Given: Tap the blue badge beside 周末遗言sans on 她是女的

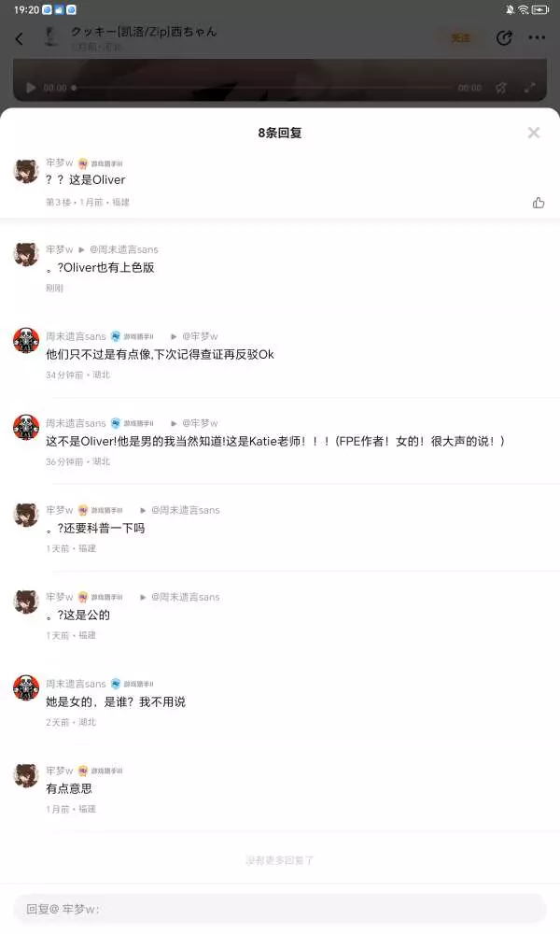Looking at the screenshot, I should 133,684.
